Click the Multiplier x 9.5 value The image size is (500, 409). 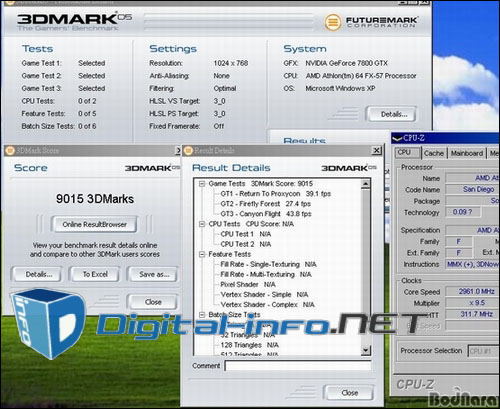(477, 303)
